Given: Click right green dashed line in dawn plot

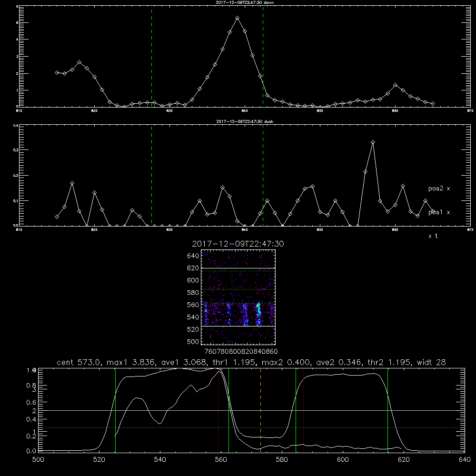Looking at the screenshot, I should point(263,56).
